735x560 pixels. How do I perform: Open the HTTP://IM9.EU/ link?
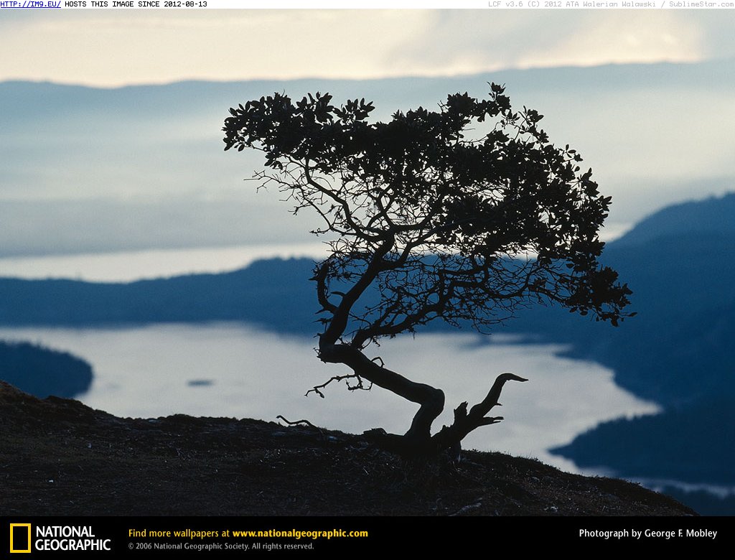[x=30, y=4]
